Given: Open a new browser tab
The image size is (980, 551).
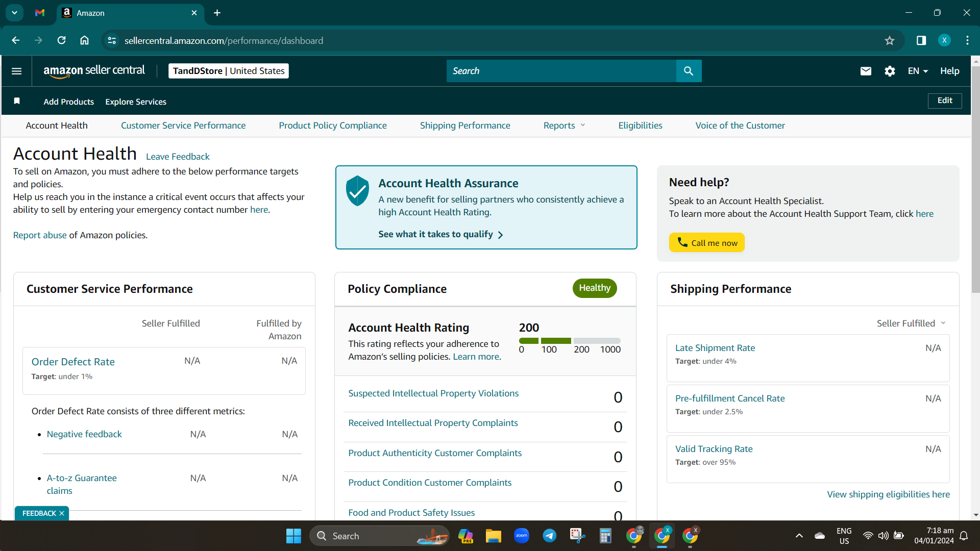Looking at the screenshot, I should (x=217, y=13).
